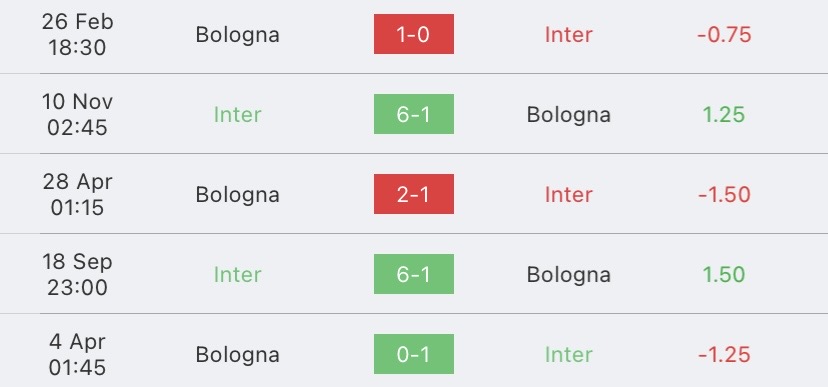The image size is (828, 387).
Task: Click the 1.25 handicap value
Action: point(724,115)
